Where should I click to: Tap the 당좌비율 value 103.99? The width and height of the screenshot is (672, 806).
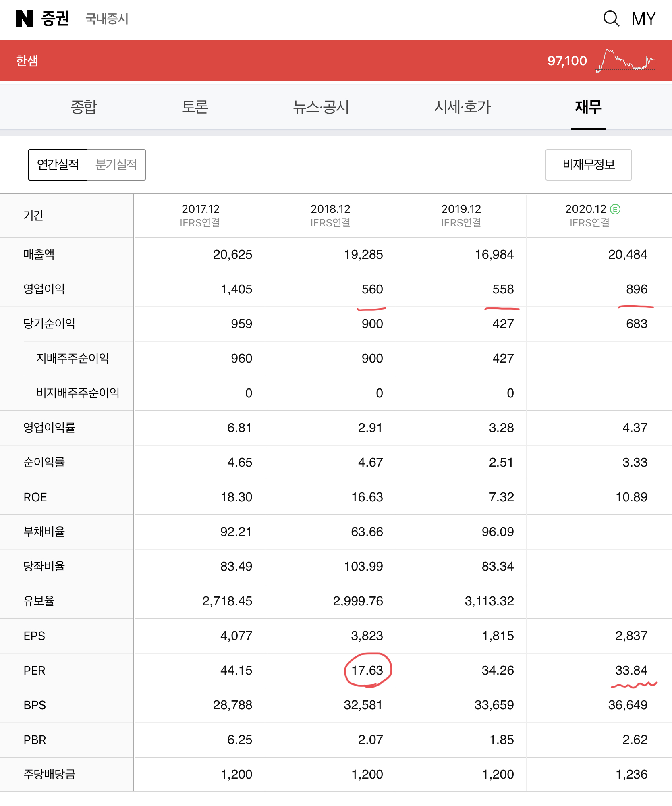[x=363, y=566]
